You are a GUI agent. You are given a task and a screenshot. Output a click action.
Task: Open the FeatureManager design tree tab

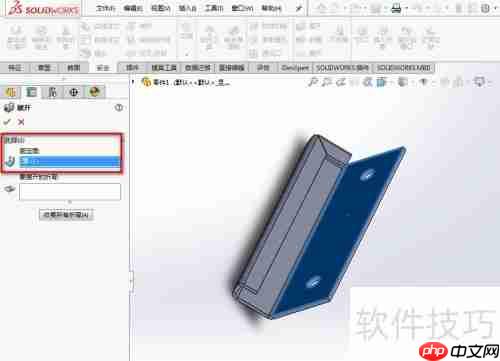[x=11, y=92]
